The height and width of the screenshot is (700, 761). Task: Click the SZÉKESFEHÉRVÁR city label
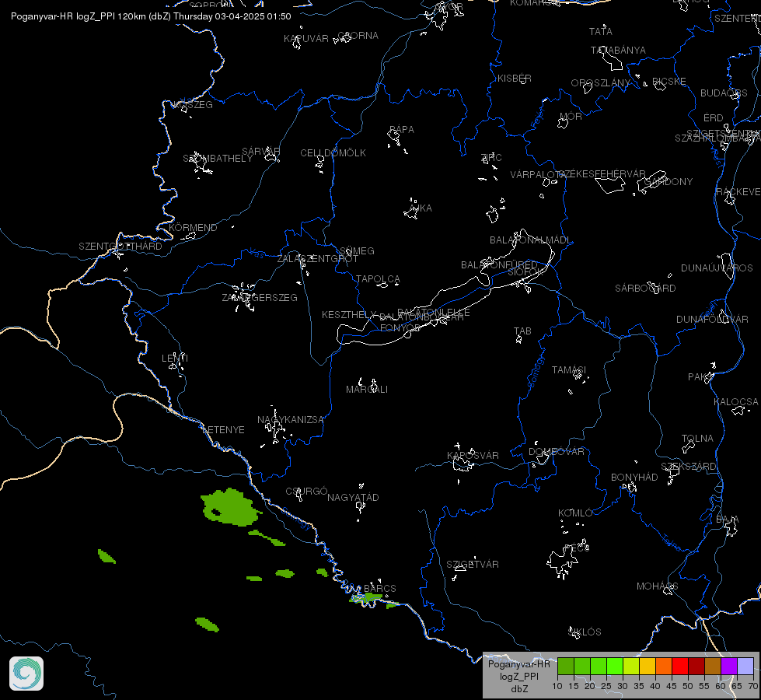602,174
